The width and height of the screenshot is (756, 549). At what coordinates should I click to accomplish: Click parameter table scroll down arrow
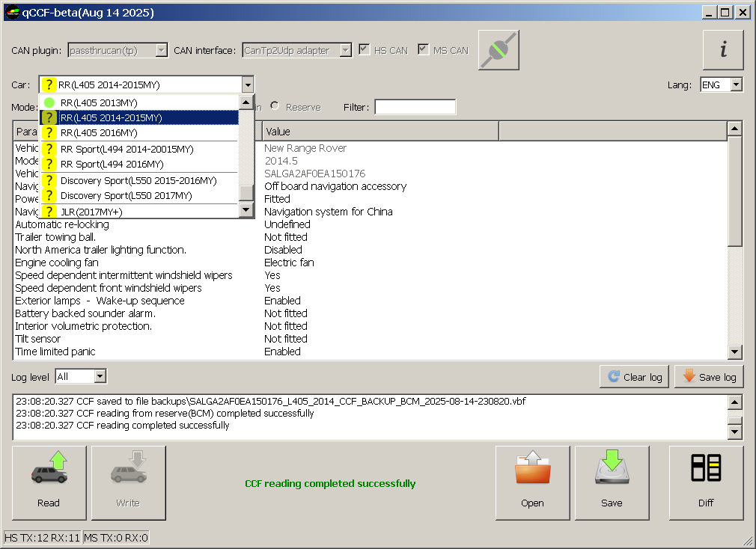tap(734, 352)
